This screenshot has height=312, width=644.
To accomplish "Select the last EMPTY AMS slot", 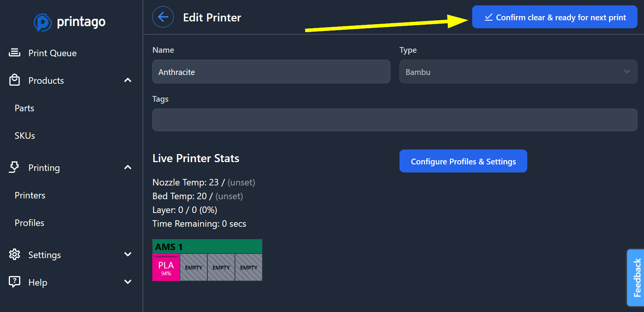I will click(249, 267).
